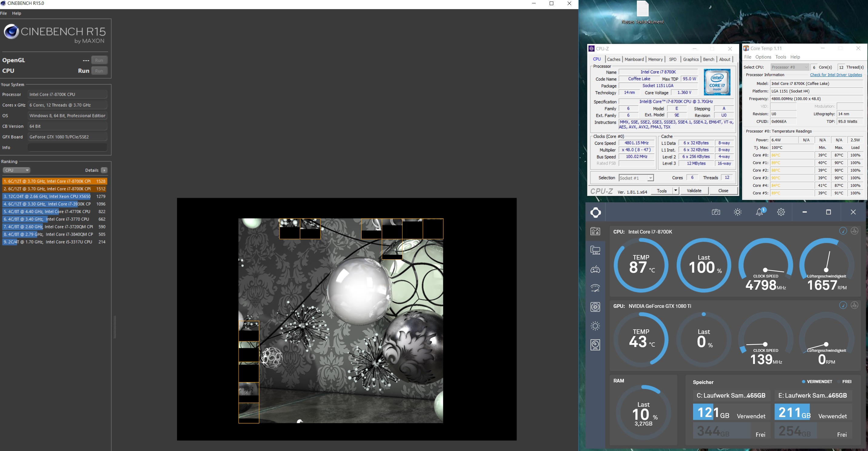The width and height of the screenshot is (868, 451).
Task: Open the ranking CPU dropdown
Action: 16,170
